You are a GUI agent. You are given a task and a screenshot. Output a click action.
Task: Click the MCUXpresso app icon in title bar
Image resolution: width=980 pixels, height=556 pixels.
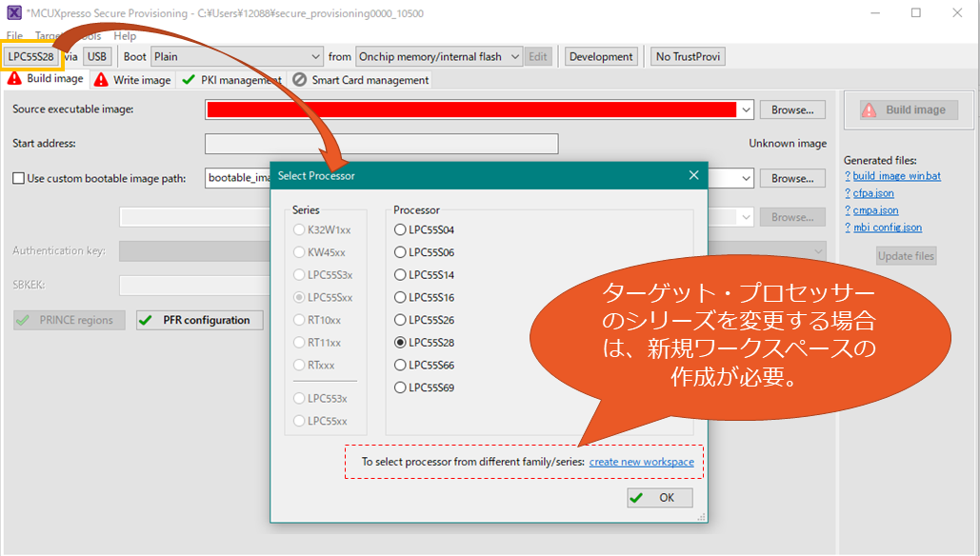pos(14,13)
